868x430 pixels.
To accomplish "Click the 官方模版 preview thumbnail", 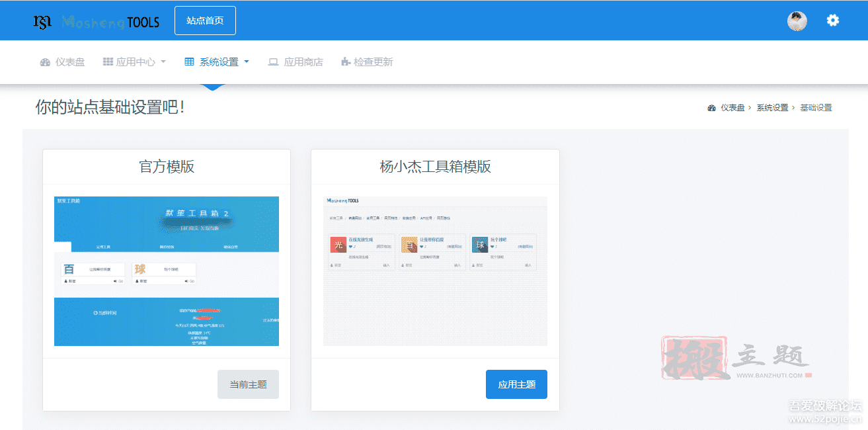I will (x=167, y=271).
